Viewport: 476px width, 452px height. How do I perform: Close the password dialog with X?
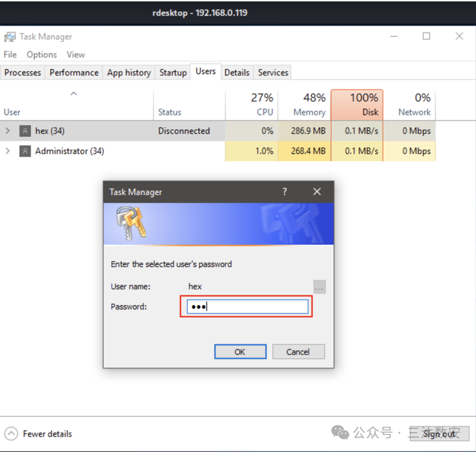click(x=317, y=191)
